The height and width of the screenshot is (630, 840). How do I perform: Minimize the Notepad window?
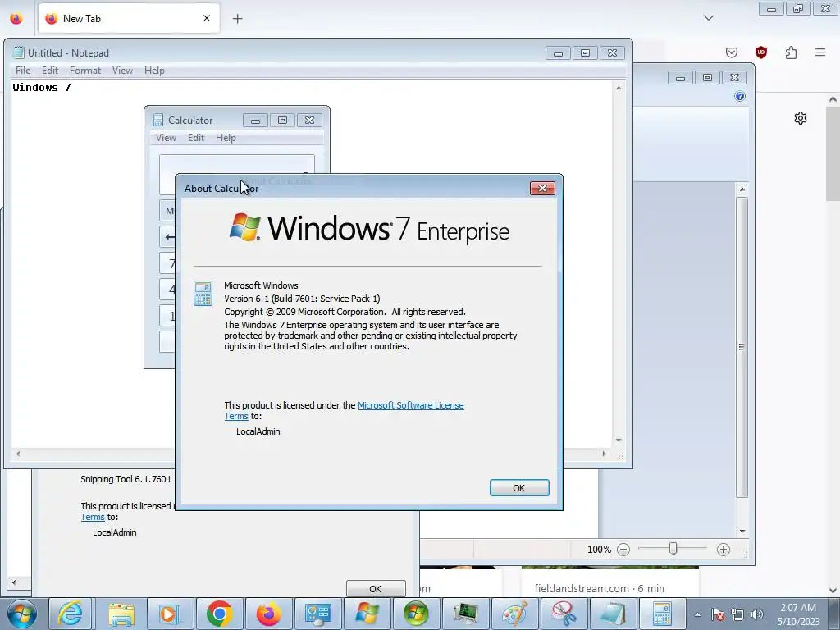tap(558, 53)
